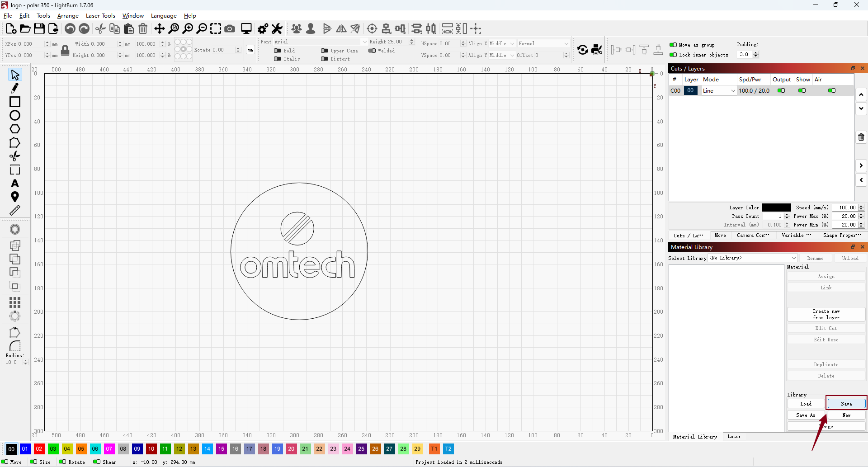Pick red color swatch 02
Viewport: 868px width, 467px height.
pos(39,449)
